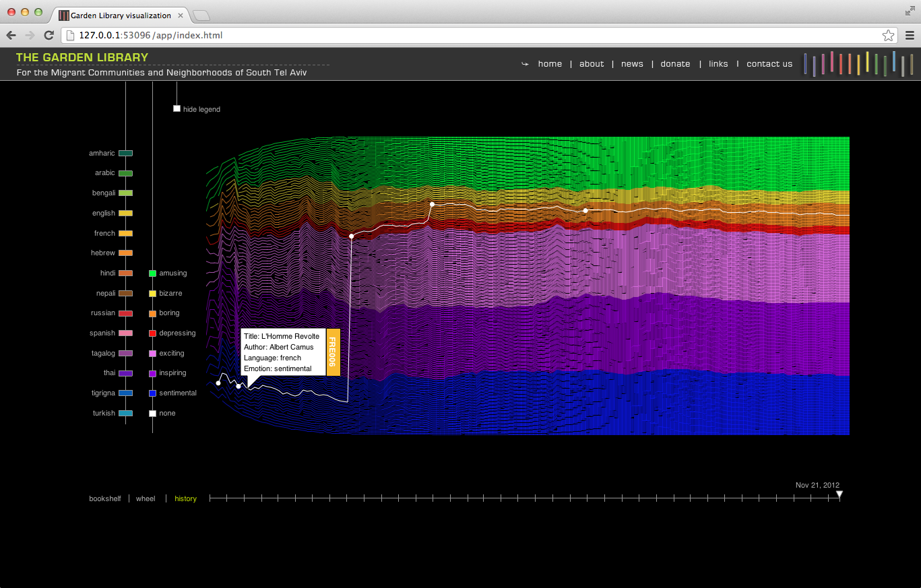Toggle the sentimental emotion blue square

[x=153, y=393]
